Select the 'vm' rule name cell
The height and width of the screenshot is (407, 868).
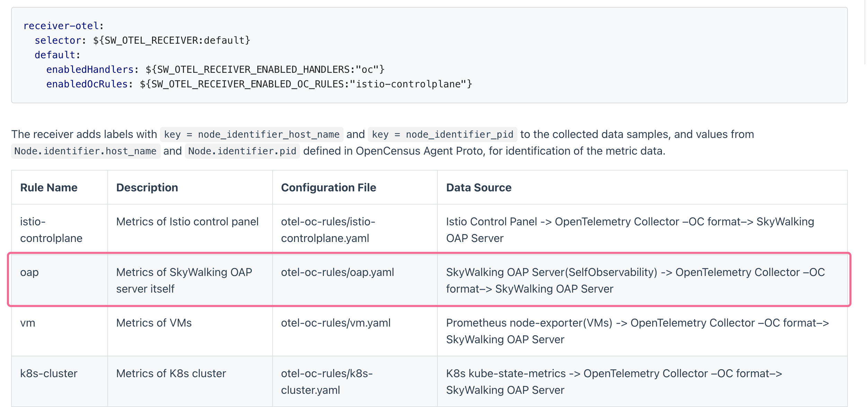(x=28, y=323)
